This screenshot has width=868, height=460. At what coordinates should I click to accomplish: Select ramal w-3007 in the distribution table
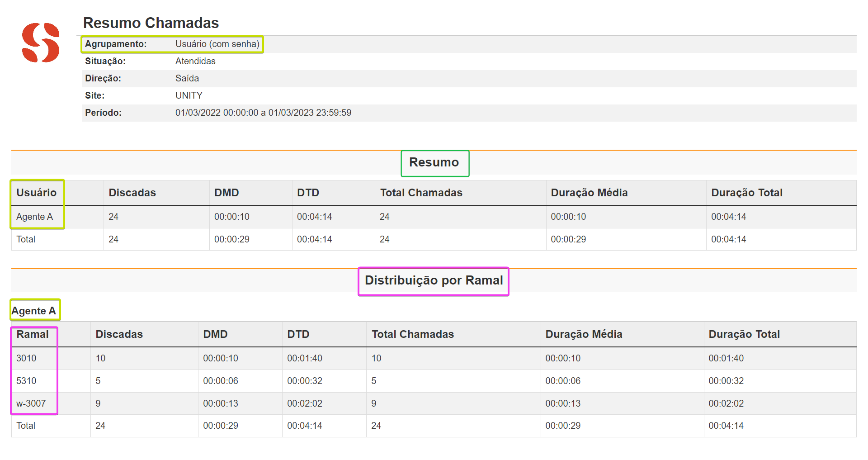[31, 403]
